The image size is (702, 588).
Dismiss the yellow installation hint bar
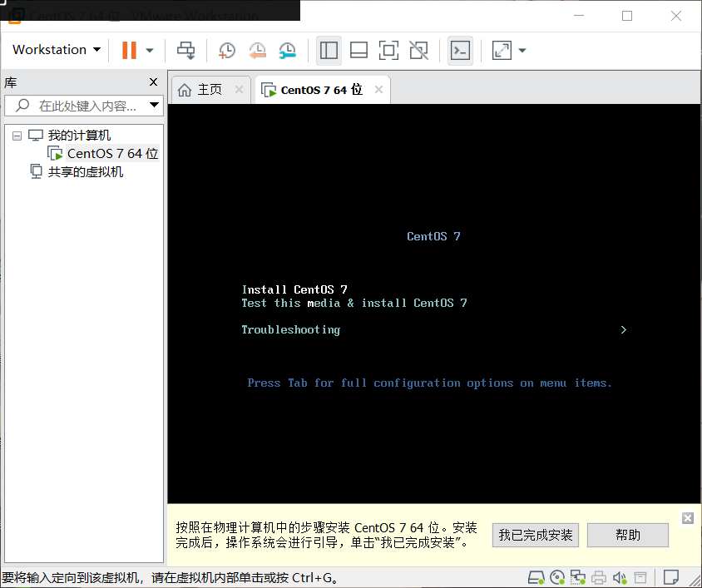[688, 518]
